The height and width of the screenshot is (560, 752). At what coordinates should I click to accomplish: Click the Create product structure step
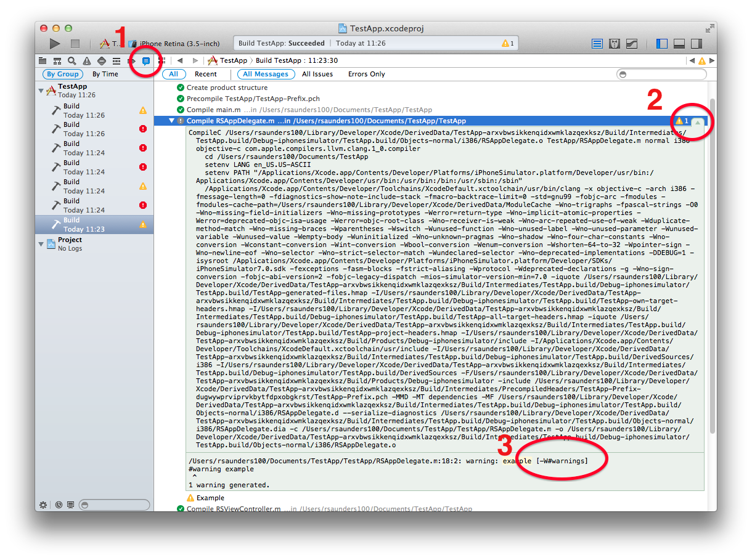click(x=222, y=87)
